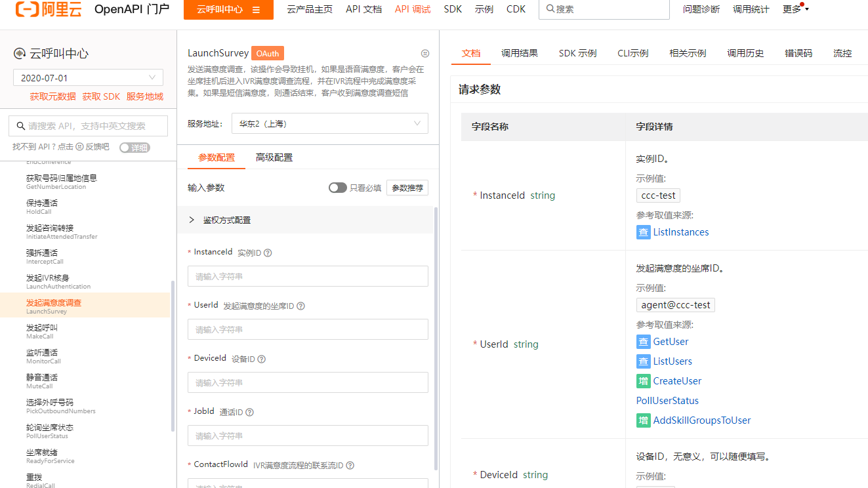Switch to the 参数配置 tab
868x488 pixels.
coord(217,157)
